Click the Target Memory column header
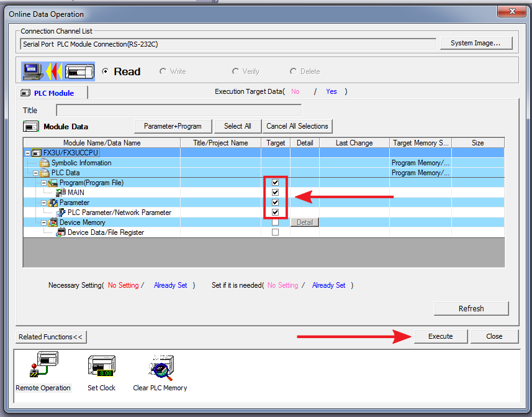Viewport: 532px width, 417px height. [420, 143]
